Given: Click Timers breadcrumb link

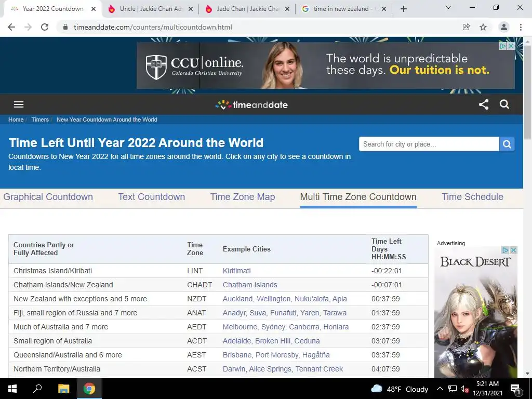Looking at the screenshot, I should pos(40,119).
